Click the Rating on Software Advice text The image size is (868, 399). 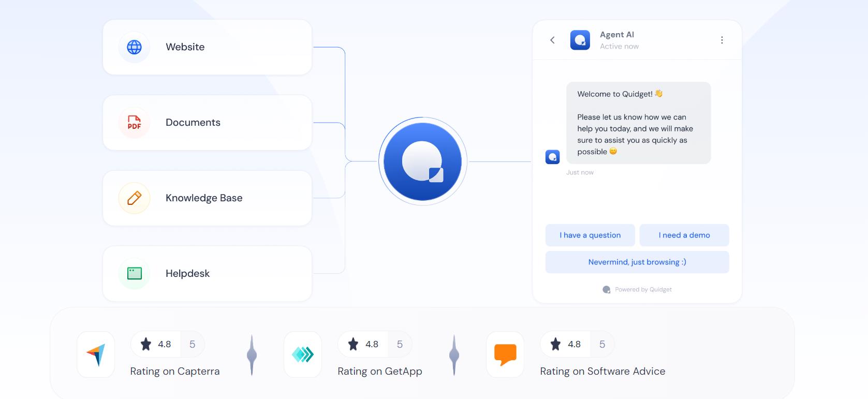click(x=602, y=371)
